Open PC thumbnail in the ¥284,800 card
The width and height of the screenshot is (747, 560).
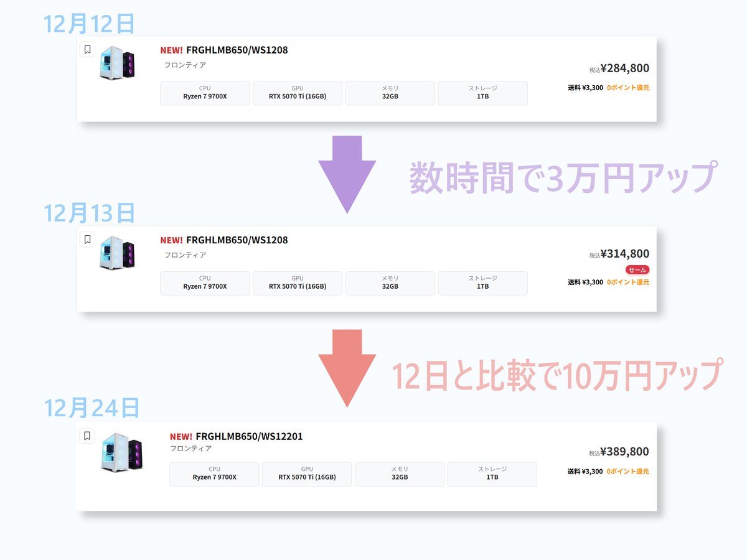point(118,63)
